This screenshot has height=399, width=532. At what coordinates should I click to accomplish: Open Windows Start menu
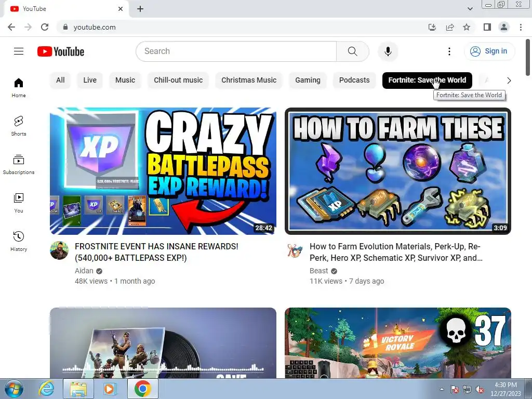click(x=14, y=389)
